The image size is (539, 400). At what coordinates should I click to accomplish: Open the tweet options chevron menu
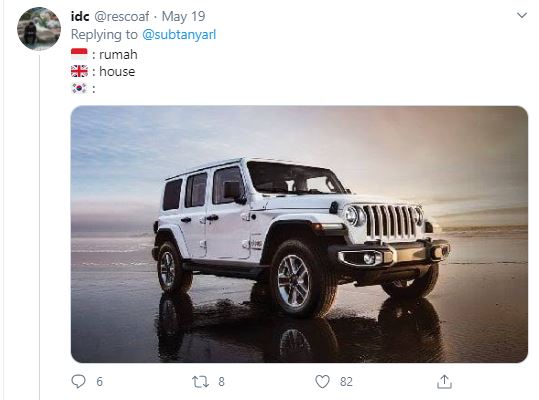pos(522,15)
